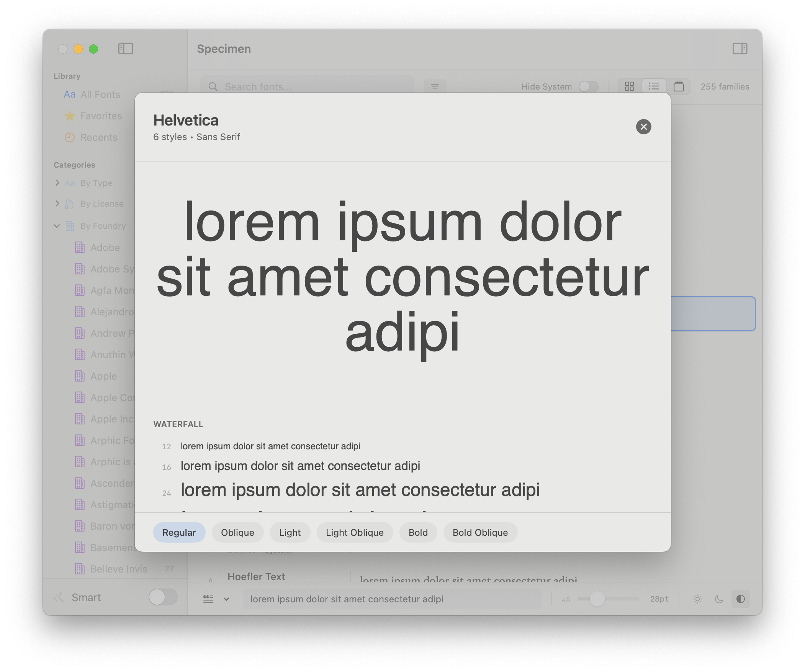Switch to stacked card view
The width and height of the screenshot is (805, 672).
(678, 86)
